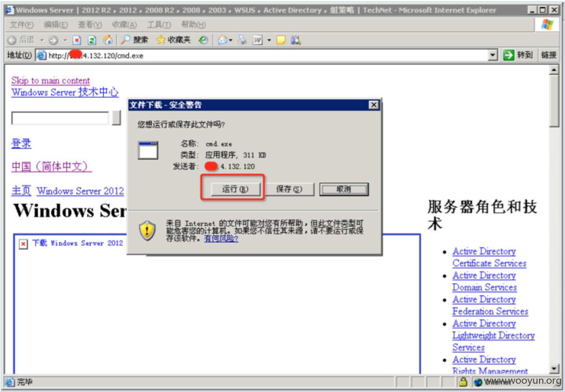Click the Windows flag logo throbber
Viewport: 565px width, 392px height.
tap(547, 25)
